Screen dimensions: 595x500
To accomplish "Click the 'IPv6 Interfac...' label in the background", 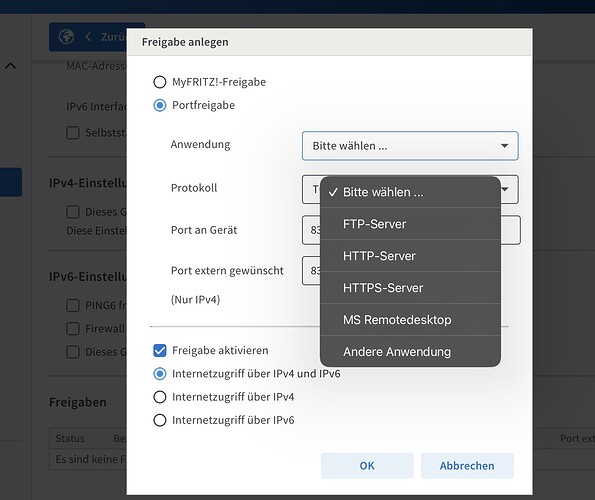I will tap(96, 107).
